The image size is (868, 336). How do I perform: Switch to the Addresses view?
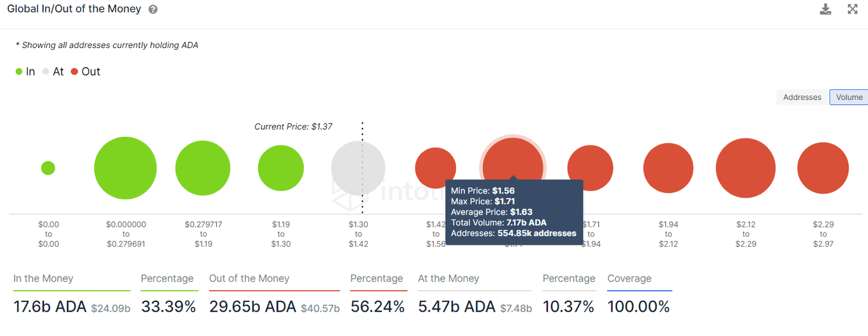pos(802,97)
